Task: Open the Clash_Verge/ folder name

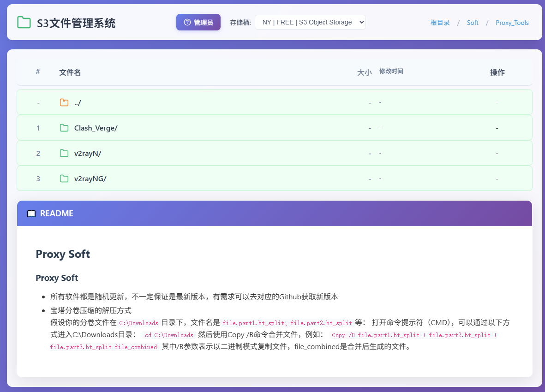Action: tap(96, 128)
